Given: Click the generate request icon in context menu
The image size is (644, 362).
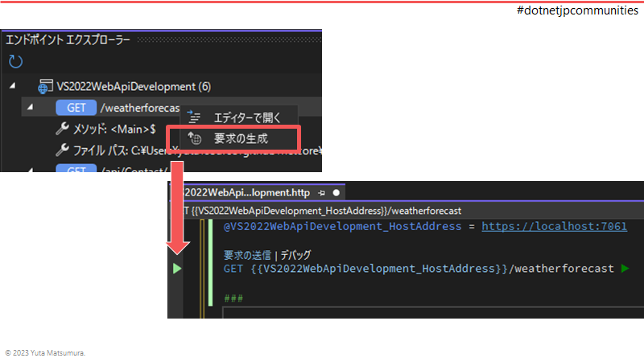Looking at the screenshot, I should click(194, 138).
